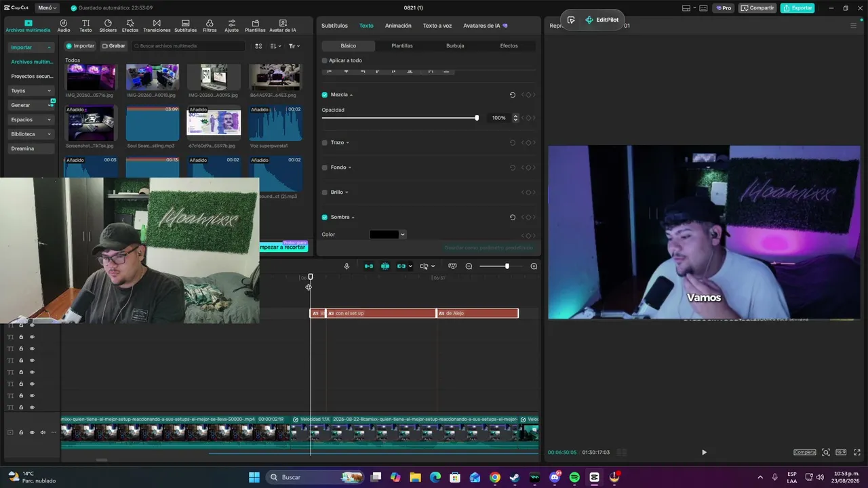Open the media sort dropdown
Viewport: 868px width, 488px height.
point(275,46)
